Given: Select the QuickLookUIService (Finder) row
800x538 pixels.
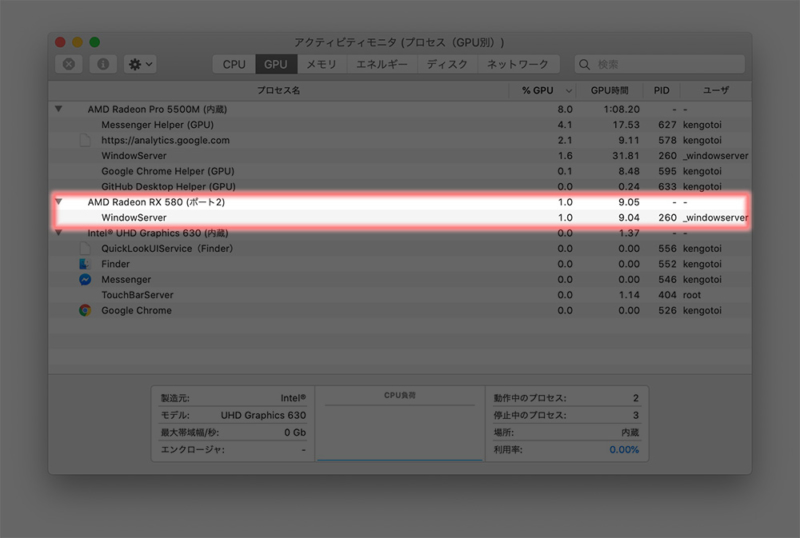Looking at the screenshot, I should click(399, 249).
